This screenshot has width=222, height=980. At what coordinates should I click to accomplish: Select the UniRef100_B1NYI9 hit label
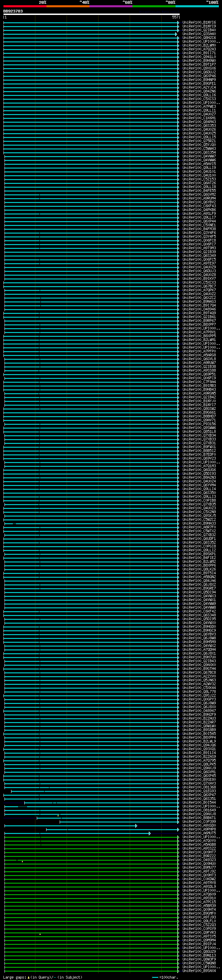click(x=199, y=26)
